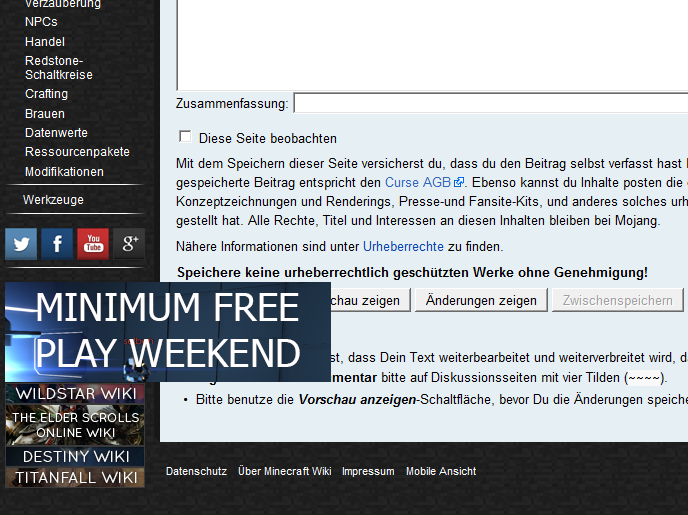This screenshot has height=515, width=688.
Task: Open the Datenschutz footer link
Action: click(x=196, y=471)
